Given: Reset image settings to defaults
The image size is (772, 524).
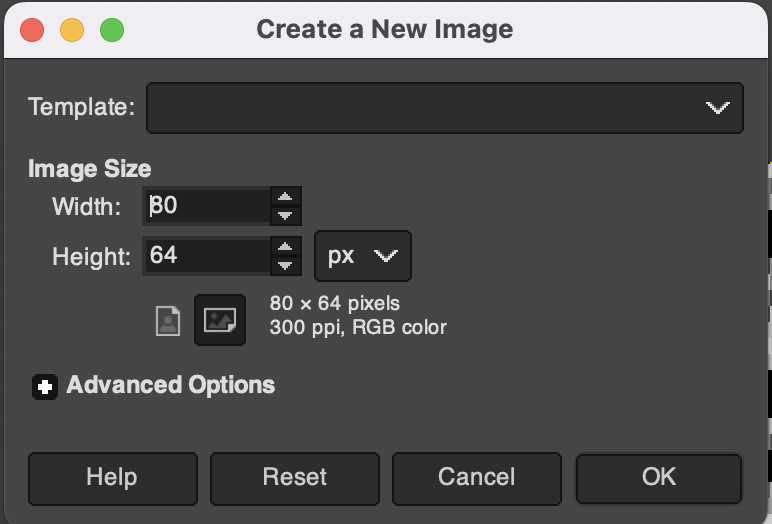Looking at the screenshot, I should 294,479.
